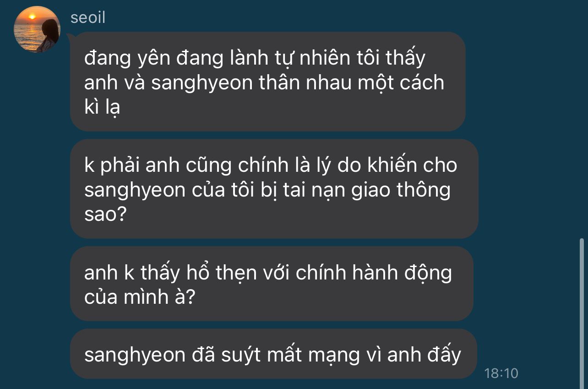Click the seoil sender name
The height and width of the screenshot is (389, 588).
[x=88, y=17]
